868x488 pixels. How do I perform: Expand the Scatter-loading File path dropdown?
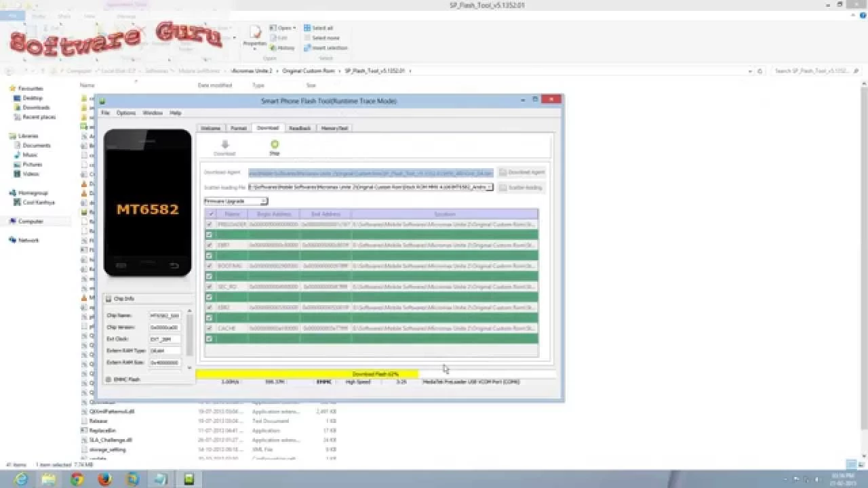[490, 187]
